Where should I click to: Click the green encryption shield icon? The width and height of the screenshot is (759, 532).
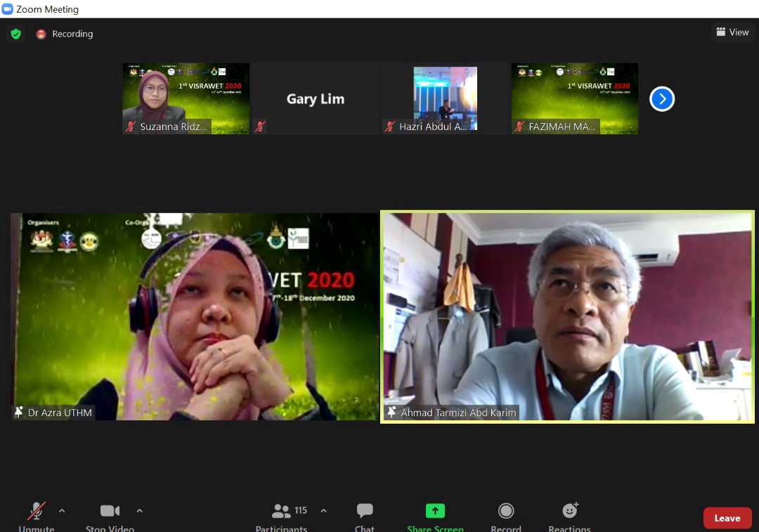click(15, 34)
